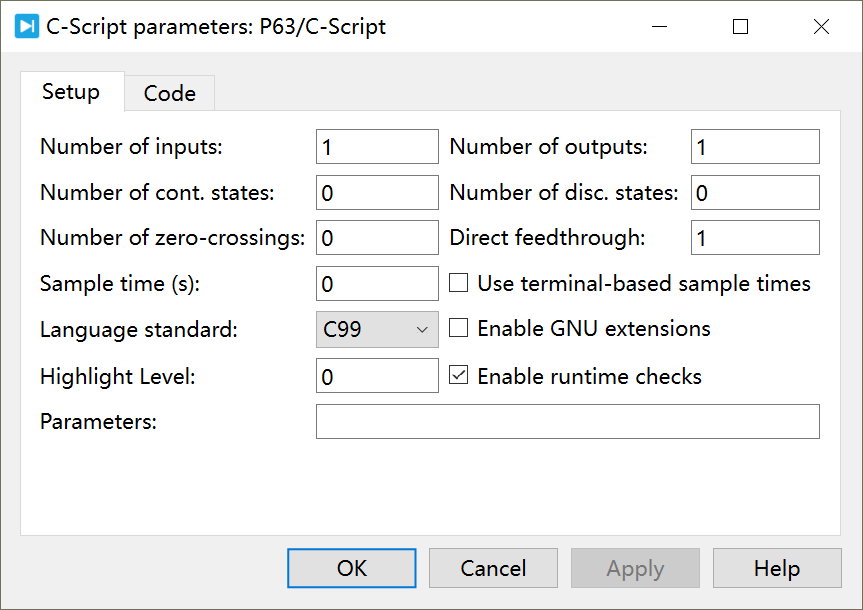This screenshot has width=863, height=610.
Task: Select the Setup tab
Action: coord(71,91)
